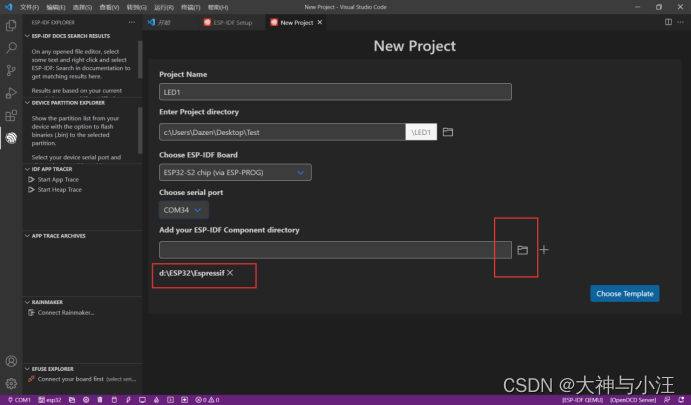Open the 选择(S) menu
The width and height of the screenshot is (691, 405).
coord(82,7)
